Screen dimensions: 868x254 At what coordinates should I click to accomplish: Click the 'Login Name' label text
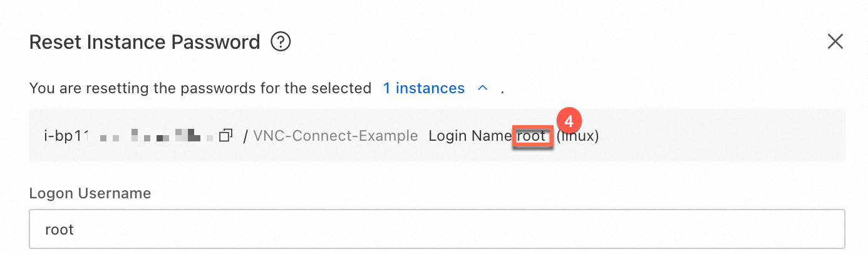coord(470,136)
